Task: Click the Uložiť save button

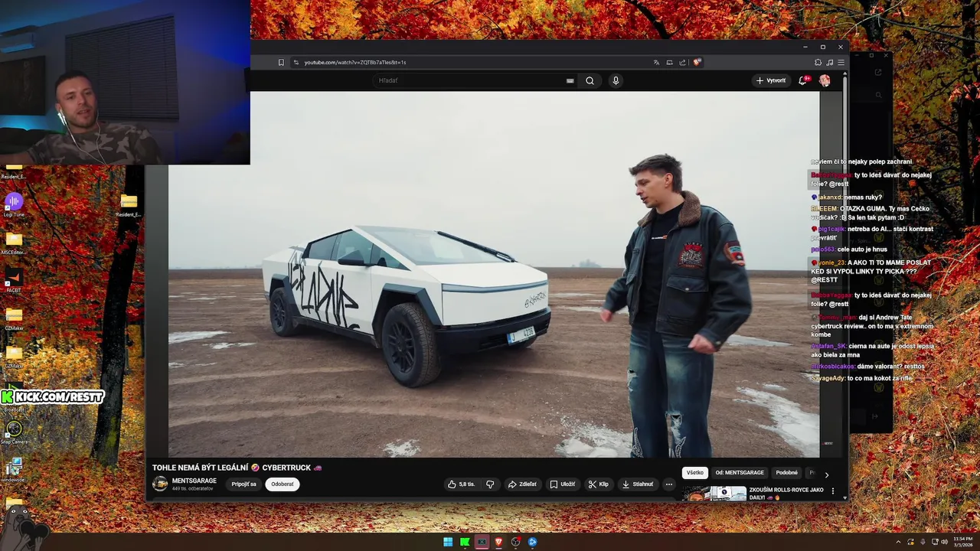Action: (563, 484)
